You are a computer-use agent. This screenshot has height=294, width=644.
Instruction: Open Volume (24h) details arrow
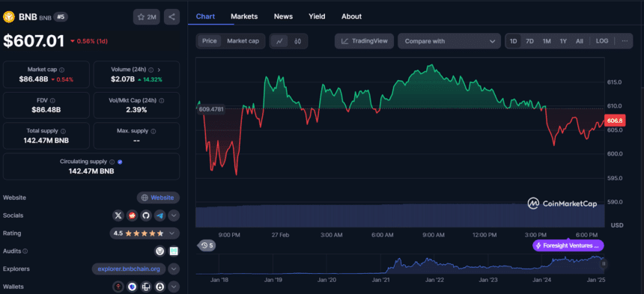click(159, 70)
